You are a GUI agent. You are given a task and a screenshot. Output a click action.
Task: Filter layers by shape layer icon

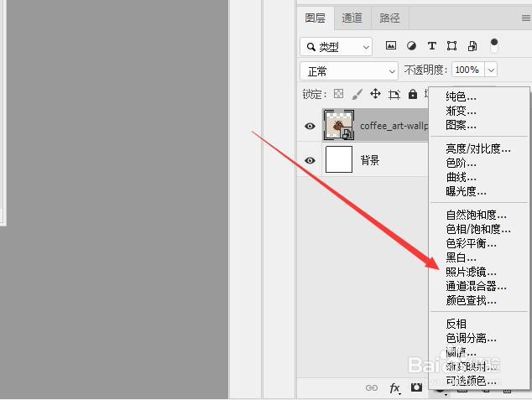tap(451, 46)
